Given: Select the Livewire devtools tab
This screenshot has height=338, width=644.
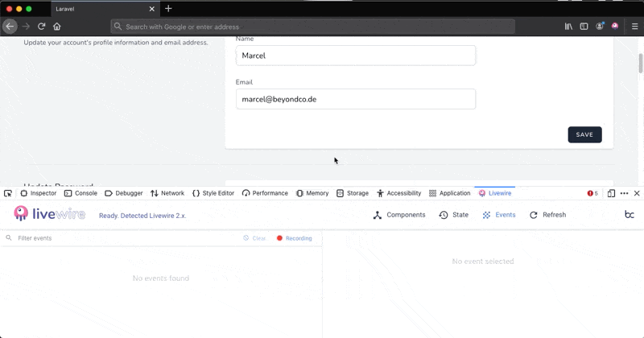Looking at the screenshot, I should (x=495, y=193).
